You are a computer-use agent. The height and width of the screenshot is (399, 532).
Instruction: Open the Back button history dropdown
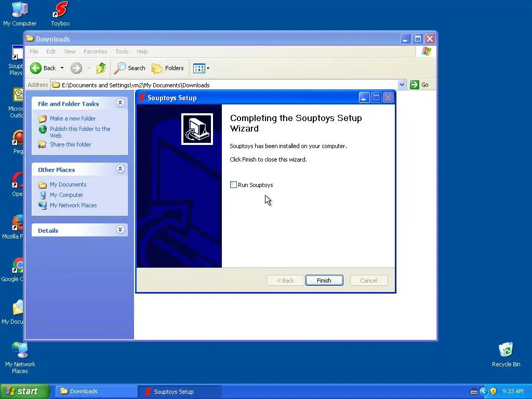click(62, 68)
